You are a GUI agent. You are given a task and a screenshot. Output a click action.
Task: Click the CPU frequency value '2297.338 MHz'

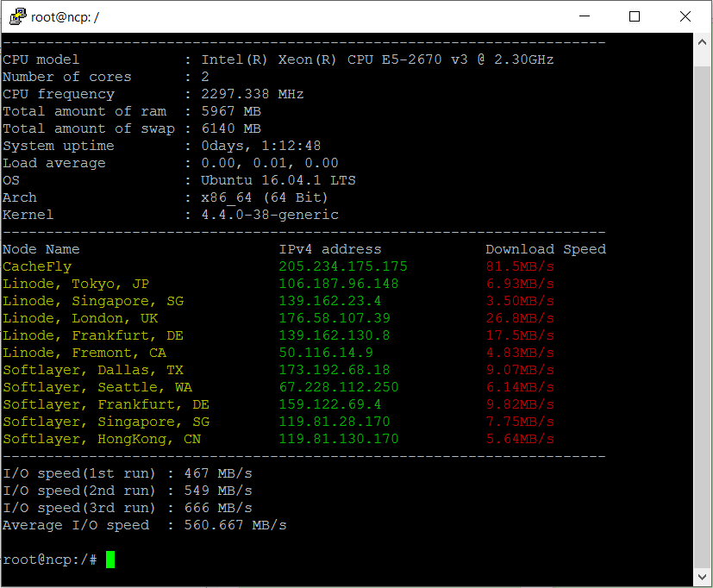[x=253, y=94]
